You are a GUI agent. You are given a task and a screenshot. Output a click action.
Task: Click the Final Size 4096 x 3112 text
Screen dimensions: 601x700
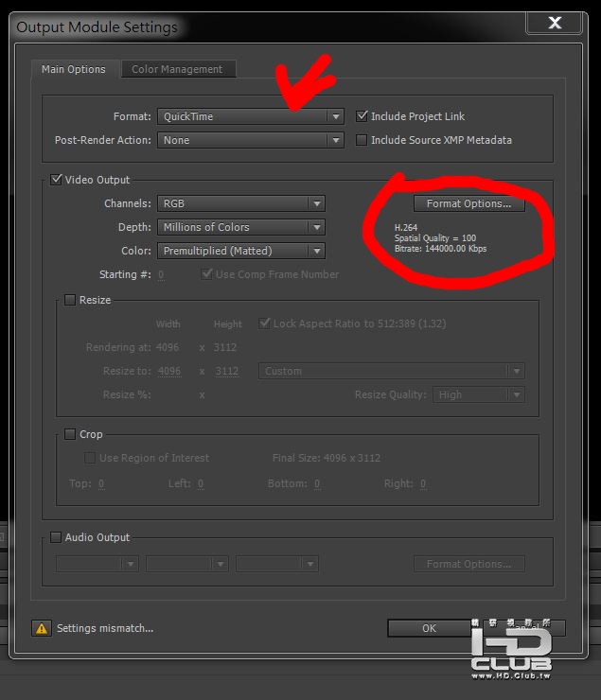327,458
